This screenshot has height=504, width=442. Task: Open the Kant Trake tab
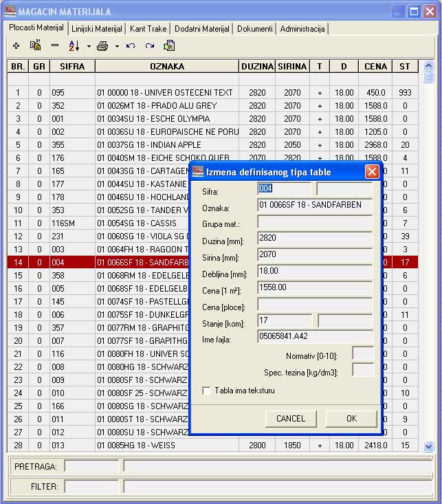click(x=147, y=29)
